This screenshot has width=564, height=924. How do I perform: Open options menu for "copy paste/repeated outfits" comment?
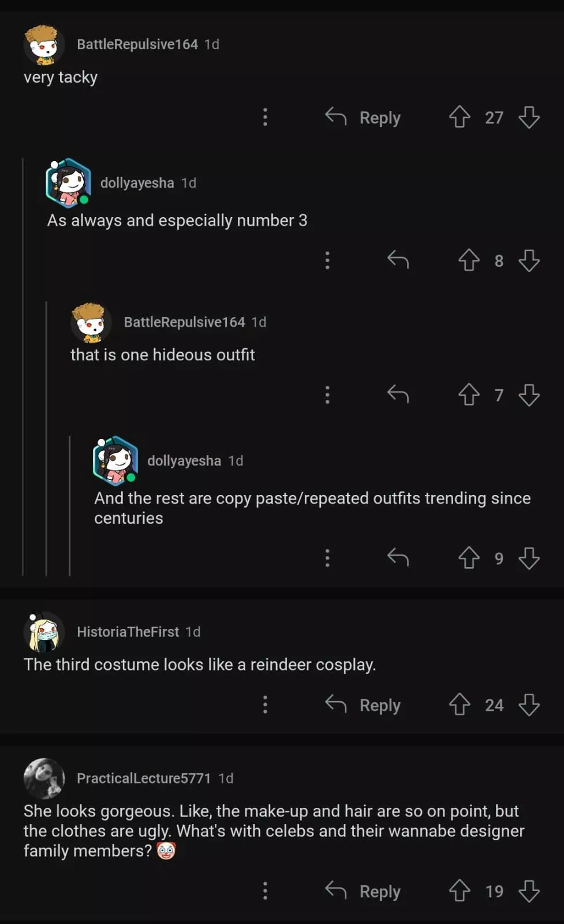(327, 558)
